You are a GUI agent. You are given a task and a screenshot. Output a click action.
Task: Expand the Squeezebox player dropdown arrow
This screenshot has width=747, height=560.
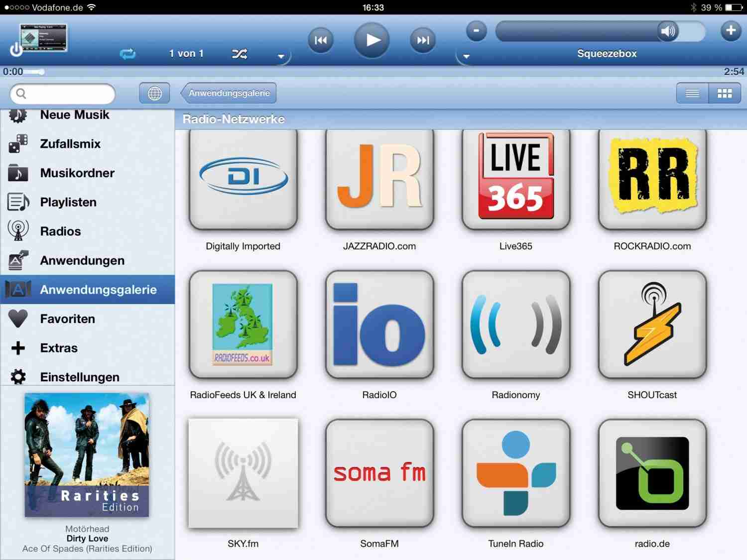click(x=466, y=56)
